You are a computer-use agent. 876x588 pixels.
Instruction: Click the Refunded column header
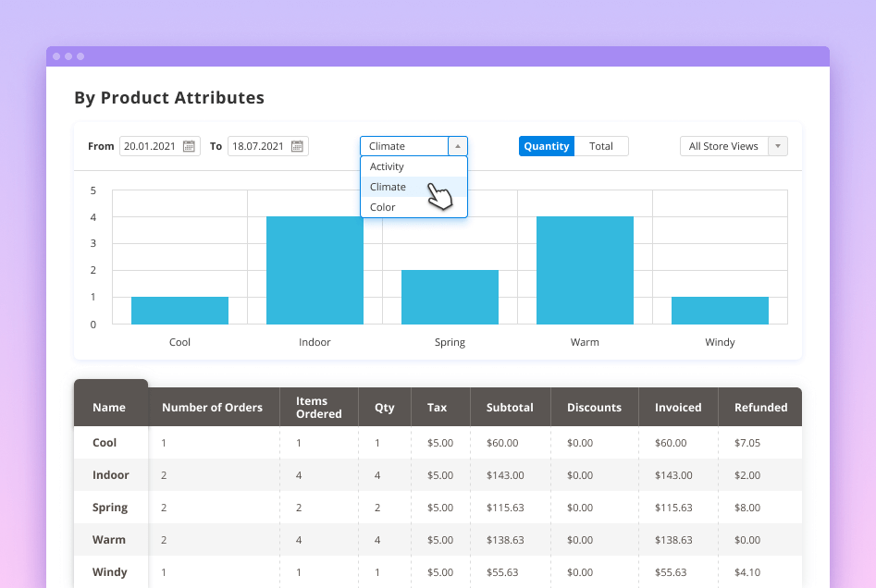pyautogui.click(x=760, y=407)
